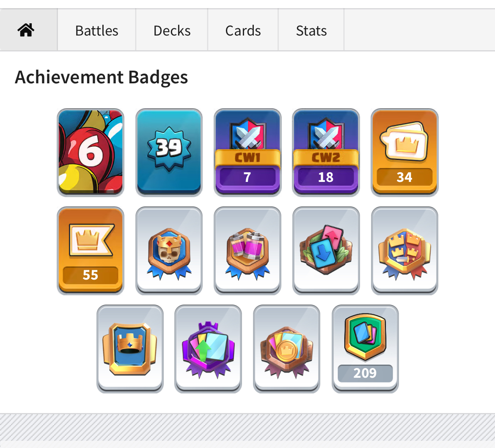View the Stats tab
The image size is (495, 448).
311,30
